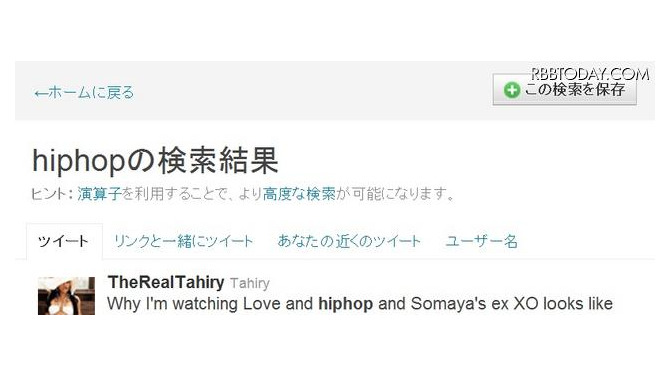Open the TheRealTahiry username link
The image size is (670, 377).
pyautogui.click(x=166, y=283)
